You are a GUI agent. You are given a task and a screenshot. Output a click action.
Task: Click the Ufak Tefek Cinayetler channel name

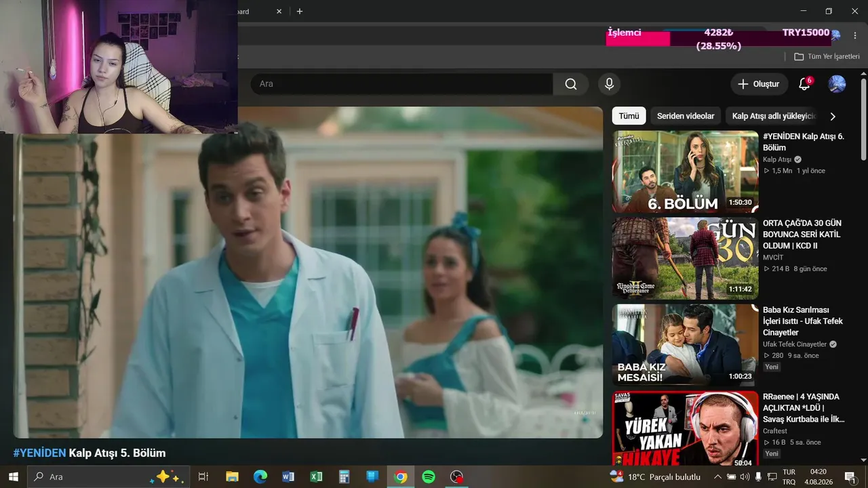pyautogui.click(x=795, y=344)
